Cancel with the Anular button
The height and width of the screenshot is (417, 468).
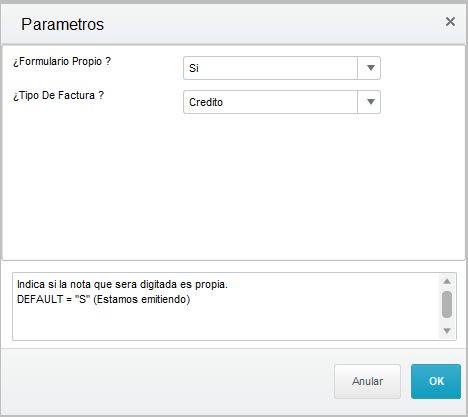[367, 381]
